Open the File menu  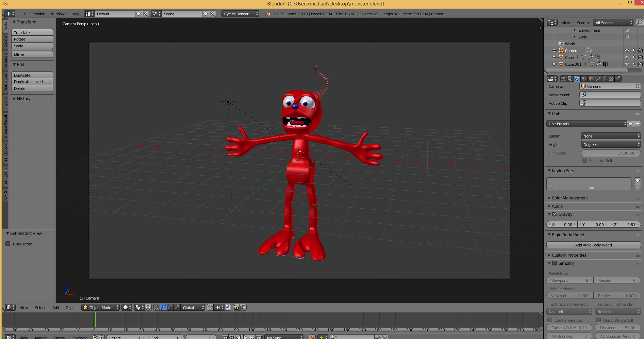click(22, 14)
